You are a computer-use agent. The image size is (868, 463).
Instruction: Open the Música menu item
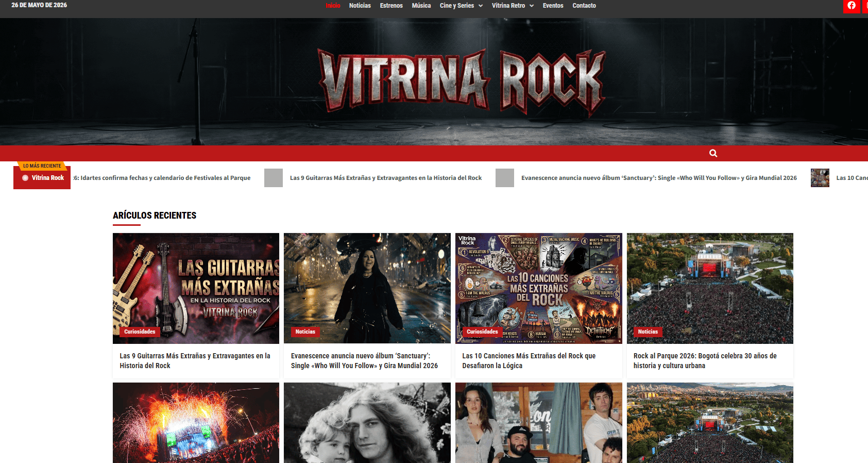pos(421,6)
